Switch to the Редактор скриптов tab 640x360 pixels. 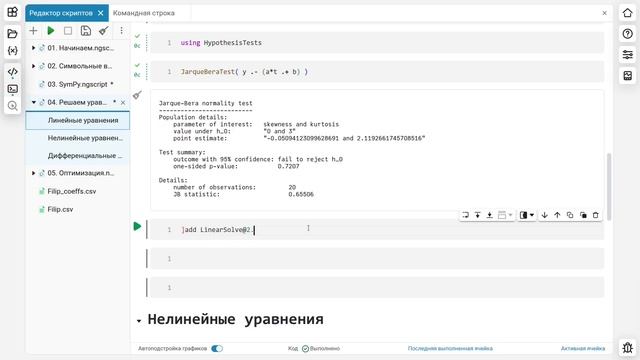[x=61, y=13]
